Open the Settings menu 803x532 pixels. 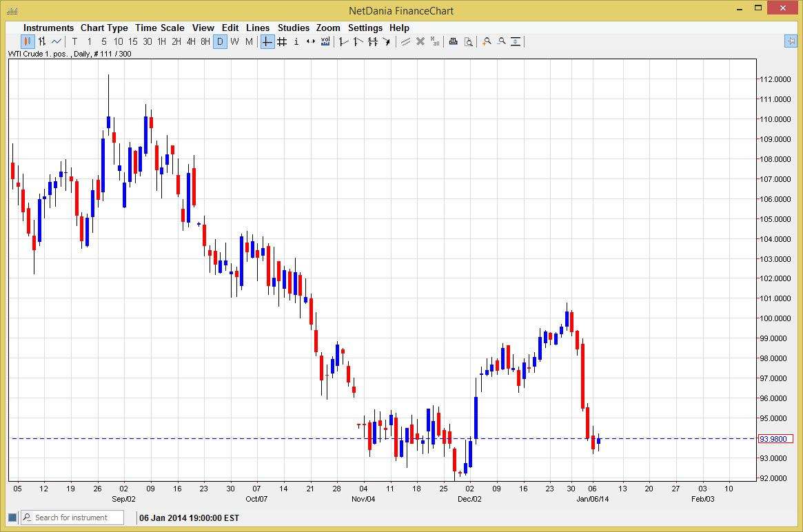pyautogui.click(x=365, y=28)
